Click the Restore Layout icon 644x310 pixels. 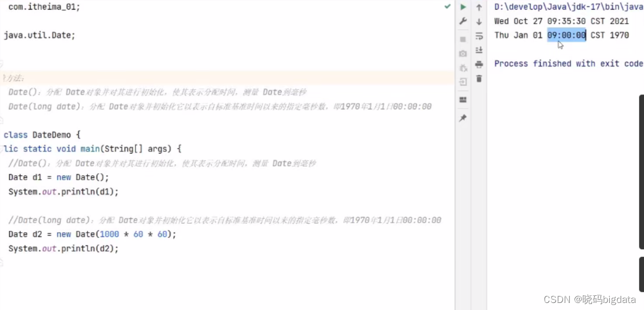(463, 100)
